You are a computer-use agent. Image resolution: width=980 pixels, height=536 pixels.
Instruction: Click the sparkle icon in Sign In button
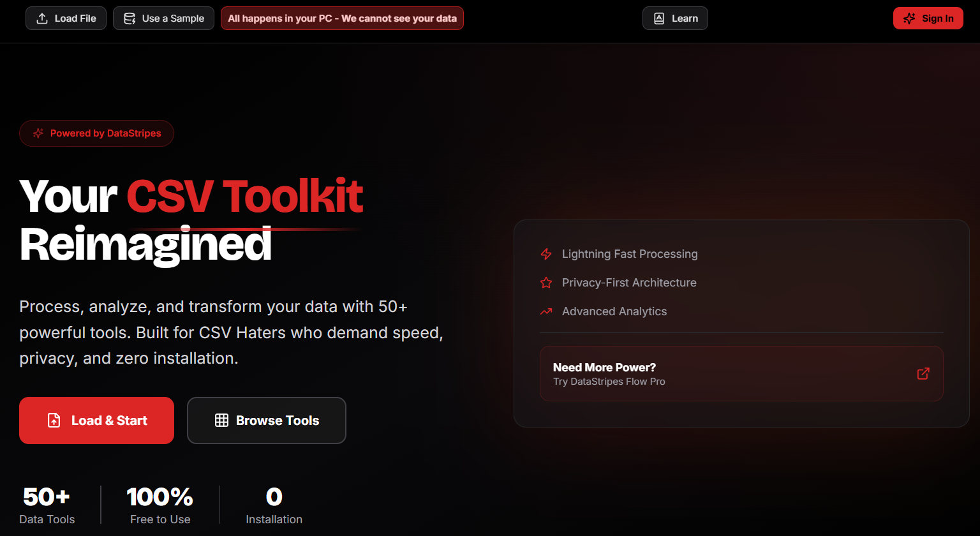909,19
